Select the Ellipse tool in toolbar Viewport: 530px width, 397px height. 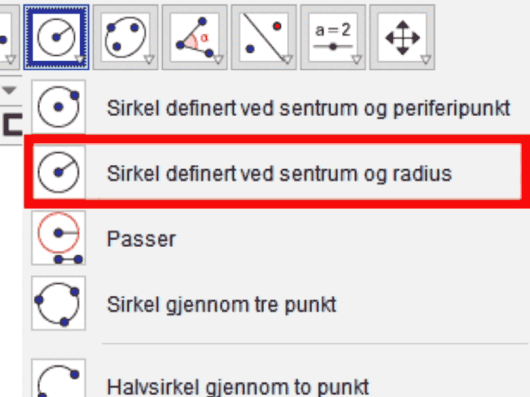125,37
